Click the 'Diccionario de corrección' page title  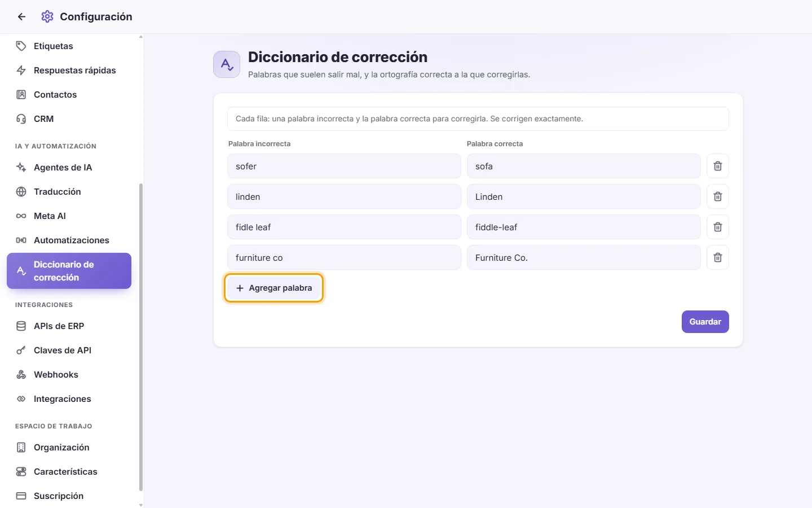point(338,57)
